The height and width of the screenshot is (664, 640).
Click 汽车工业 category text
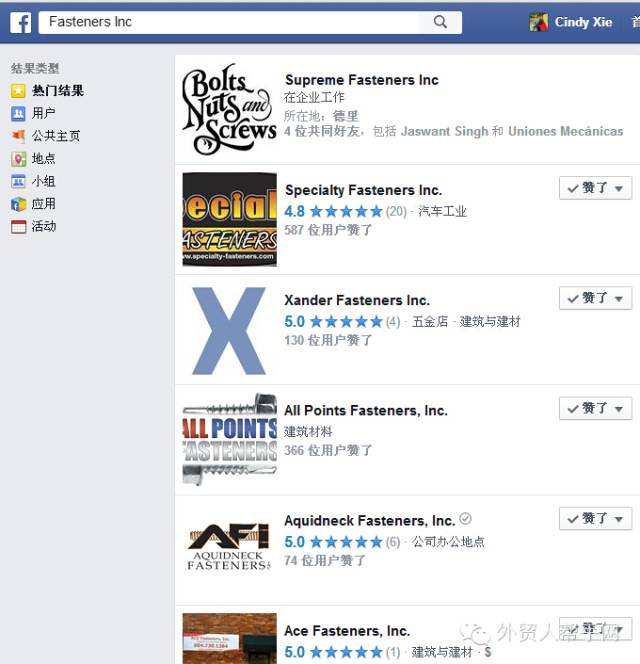[442, 211]
